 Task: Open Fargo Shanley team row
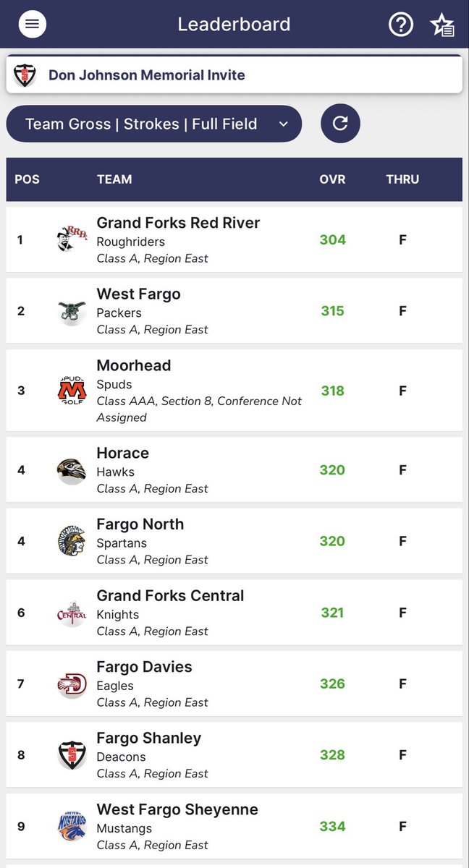234,755
